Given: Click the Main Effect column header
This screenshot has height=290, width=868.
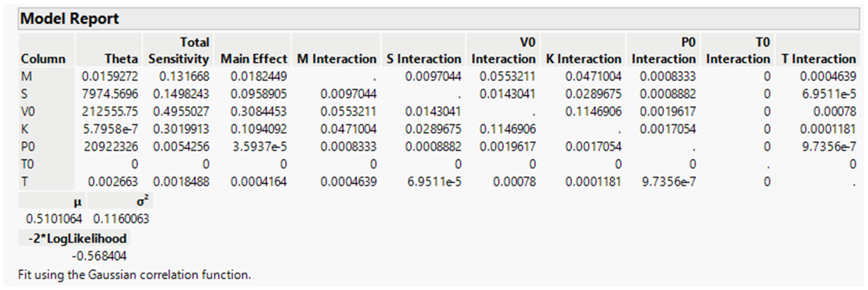Looking at the screenshot, I should (253, 59).
